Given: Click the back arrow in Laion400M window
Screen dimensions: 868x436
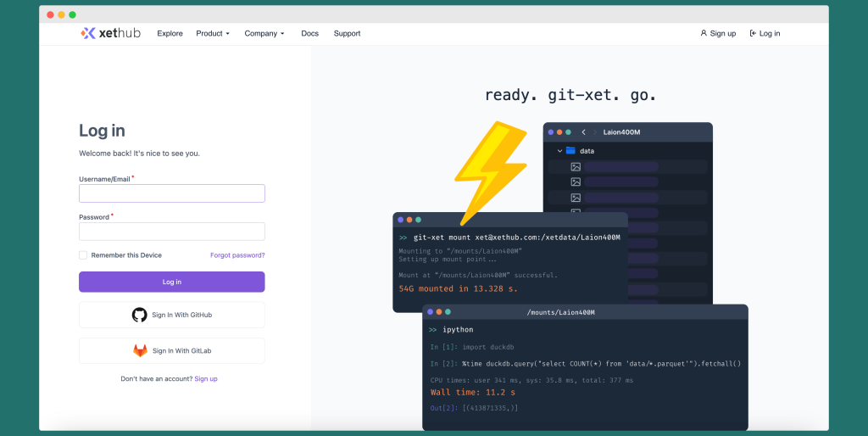Looking at the screenshot, I should pyautogui.click(x=583, y=132).
